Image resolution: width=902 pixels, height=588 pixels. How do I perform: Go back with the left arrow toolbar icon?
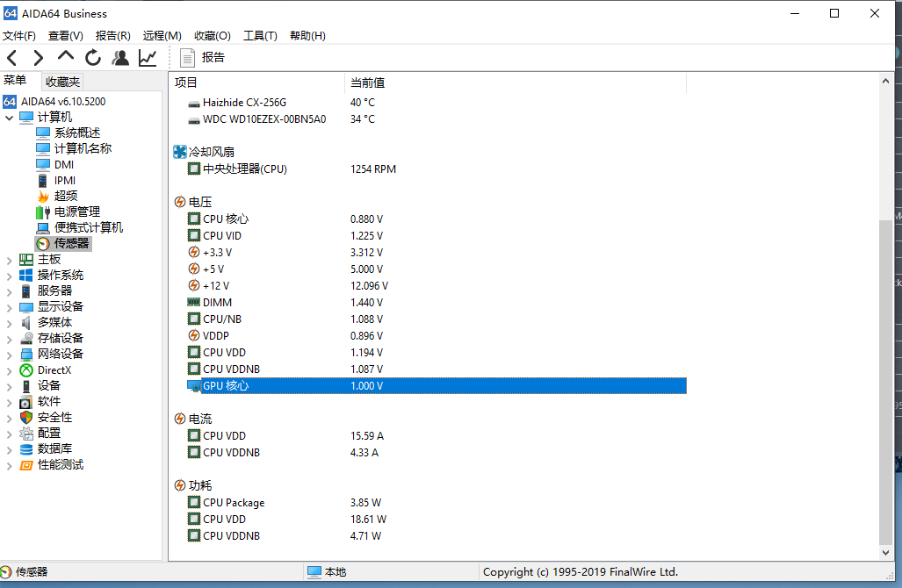tap(12, 57)
